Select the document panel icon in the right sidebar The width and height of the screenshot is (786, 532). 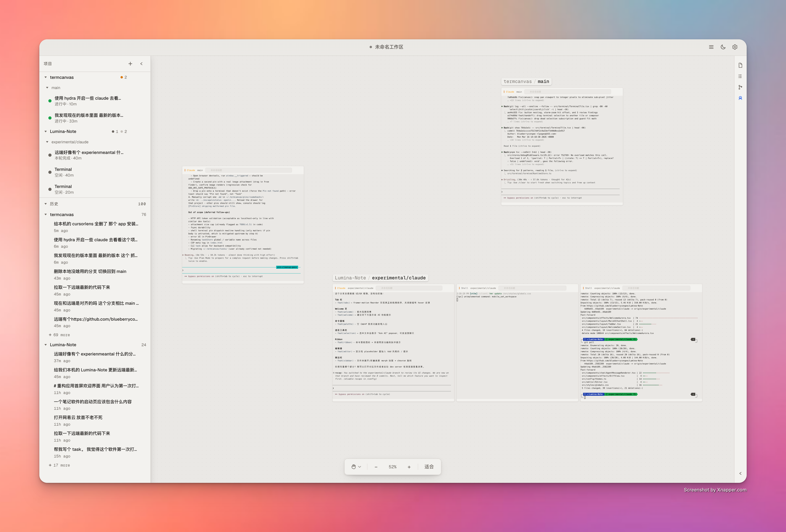pyautogui.click(x=740, y=65)
